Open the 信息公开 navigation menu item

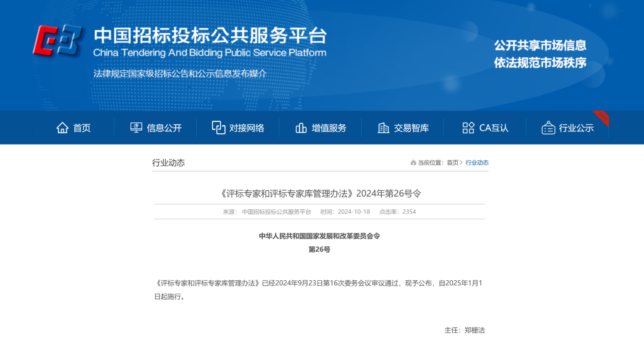[156, 128]
